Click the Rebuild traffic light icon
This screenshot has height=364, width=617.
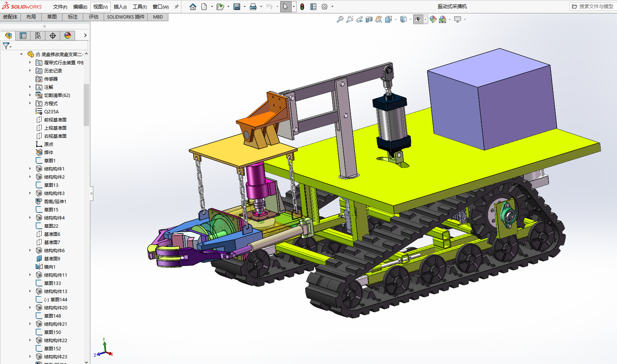coord(302,7)
